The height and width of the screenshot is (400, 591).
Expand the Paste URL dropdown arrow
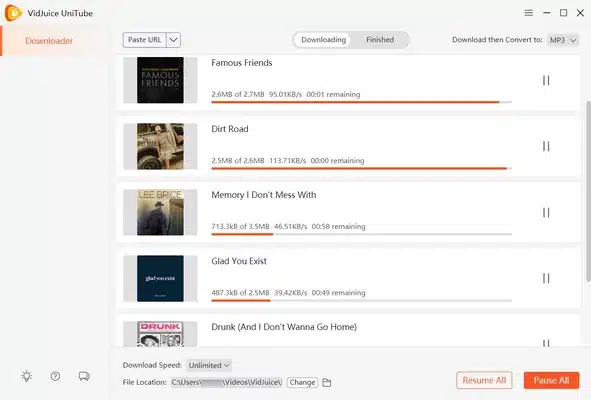pos(173,40)
